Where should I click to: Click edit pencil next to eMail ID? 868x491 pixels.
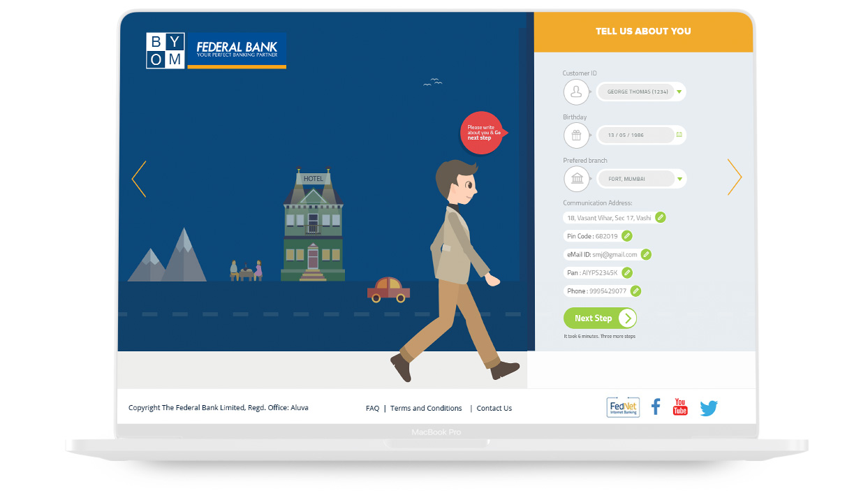tap(647, 254)
